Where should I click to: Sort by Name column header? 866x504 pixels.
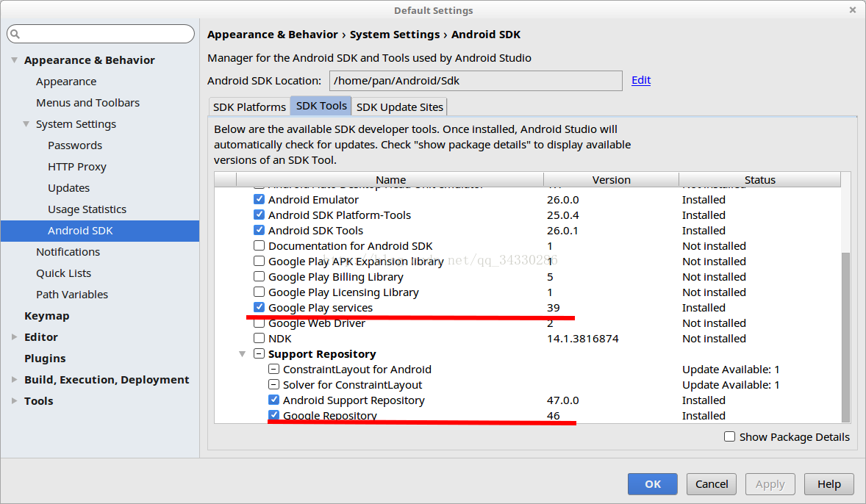pyautogui.click(x=390, y=179)
